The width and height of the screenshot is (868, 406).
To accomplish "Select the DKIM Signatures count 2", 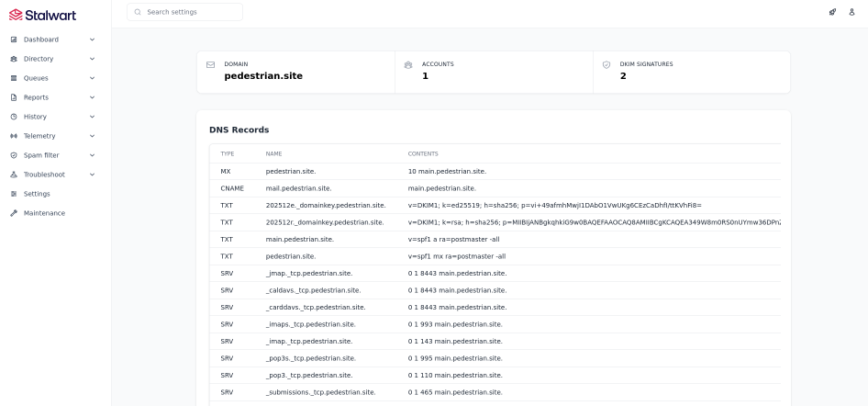I will click(623, 76).
